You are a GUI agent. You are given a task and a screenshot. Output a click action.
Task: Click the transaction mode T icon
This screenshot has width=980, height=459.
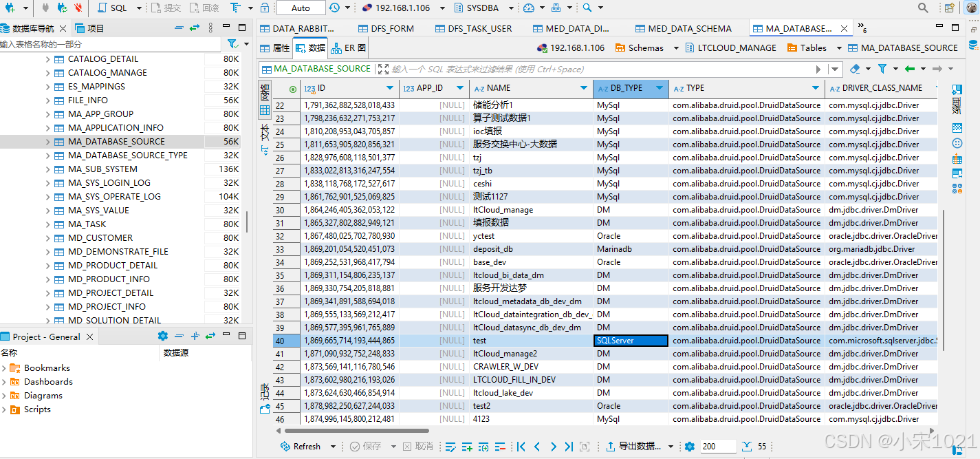pyautogui.click(x=235, y=8)
